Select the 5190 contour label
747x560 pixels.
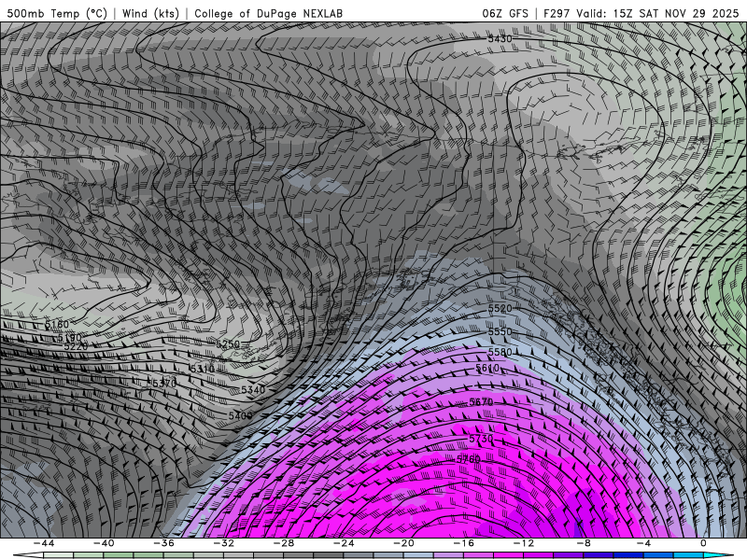(x=69, y=338)
